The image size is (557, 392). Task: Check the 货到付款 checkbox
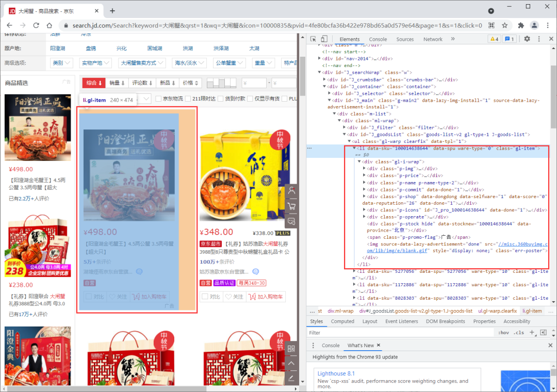tap(221, 99)
